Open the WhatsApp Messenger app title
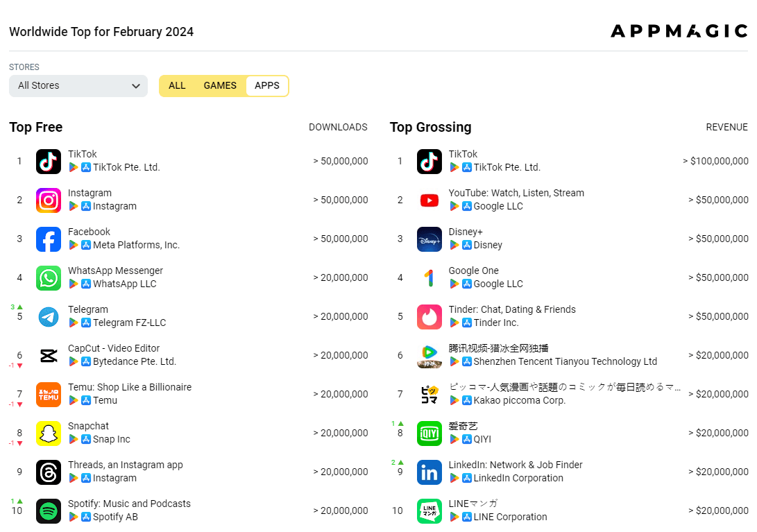The image size is (757, 532). [115, 271]
